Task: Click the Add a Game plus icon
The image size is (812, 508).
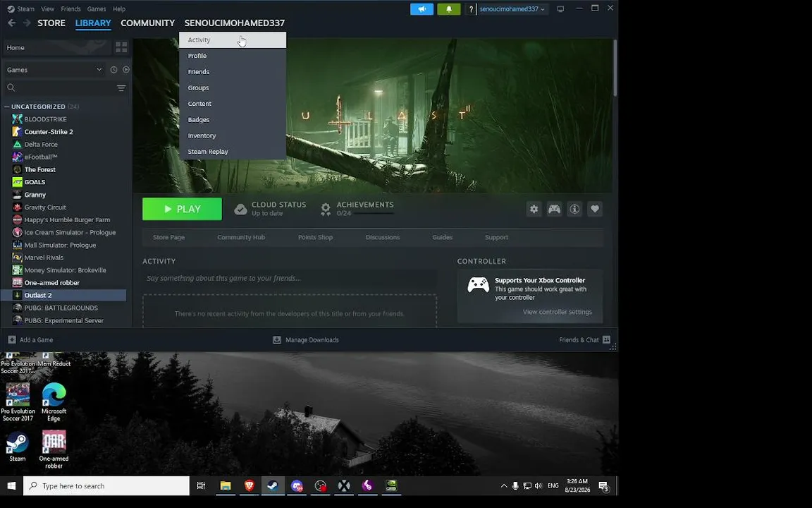Action: pyautogui.click(x=12, y=339)
